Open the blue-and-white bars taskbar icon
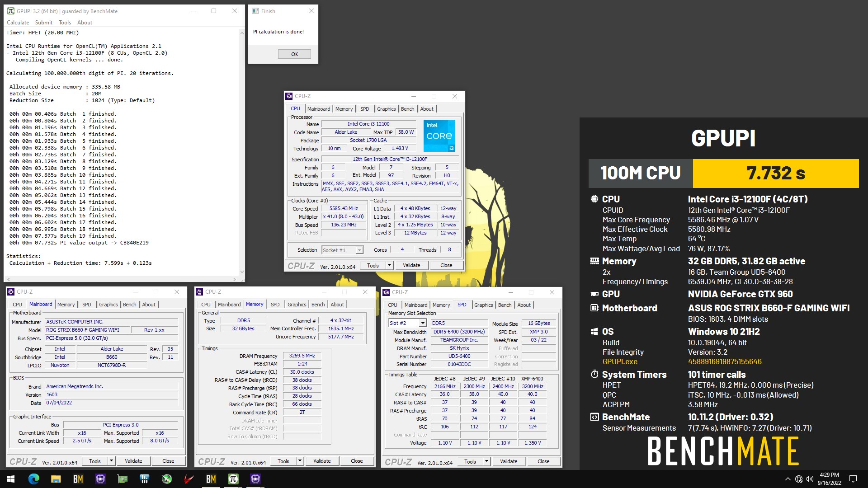The image size is (868, 488). pos(144,479)
